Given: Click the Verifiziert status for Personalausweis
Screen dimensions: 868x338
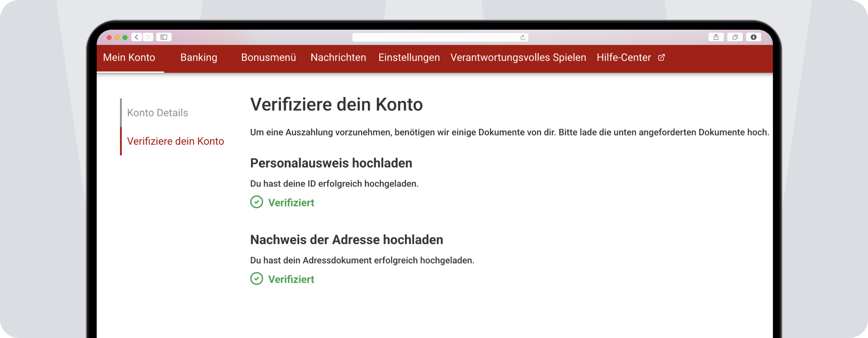Looking at the screenshot, I should pos(291,203).
